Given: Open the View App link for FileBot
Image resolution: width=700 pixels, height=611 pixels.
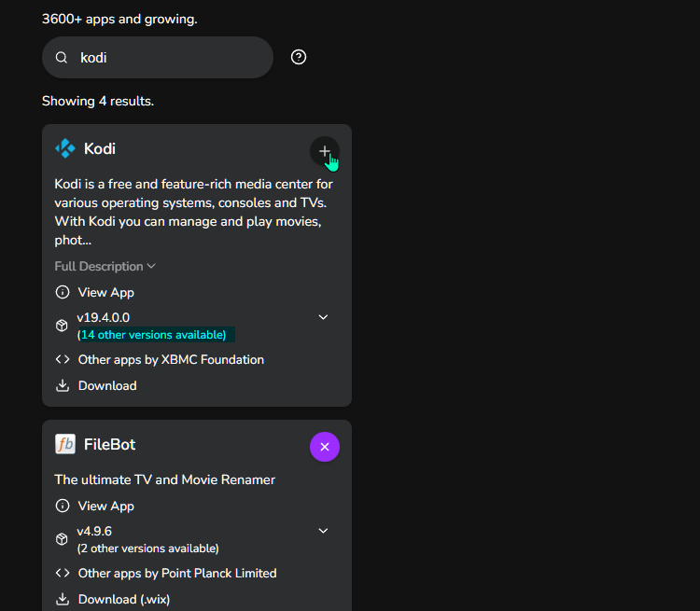Looking at the screenshot, I should point(105,507).
